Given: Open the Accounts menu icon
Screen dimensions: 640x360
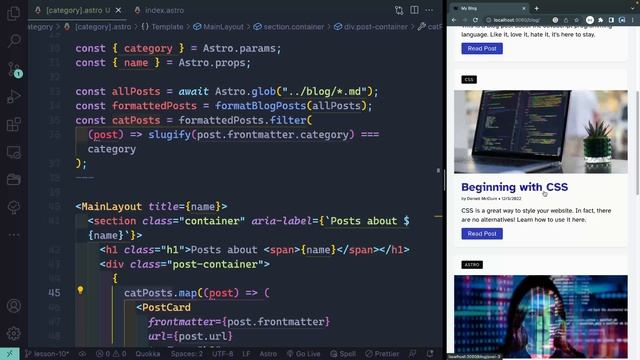Looking at the screenshot, I should 14,306.
